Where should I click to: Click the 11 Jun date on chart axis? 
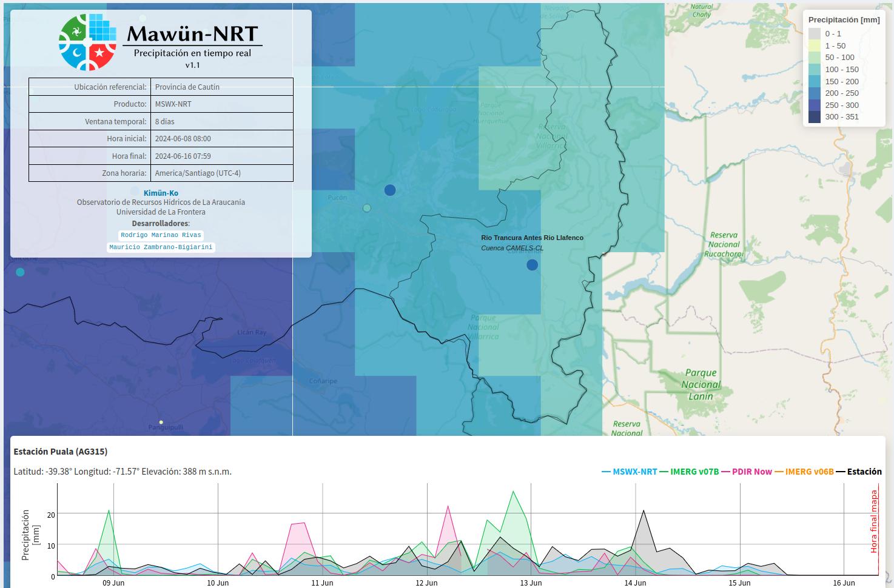(x=322, y=583)
